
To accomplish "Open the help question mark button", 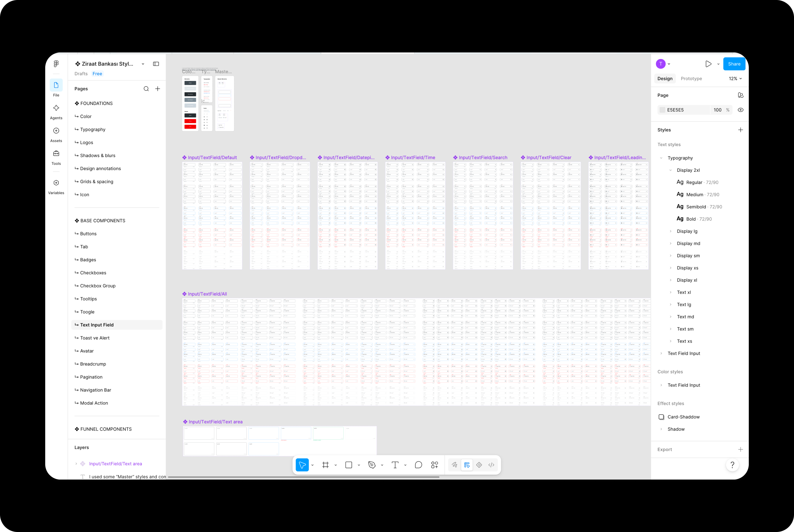I will [x=733, y=465].
